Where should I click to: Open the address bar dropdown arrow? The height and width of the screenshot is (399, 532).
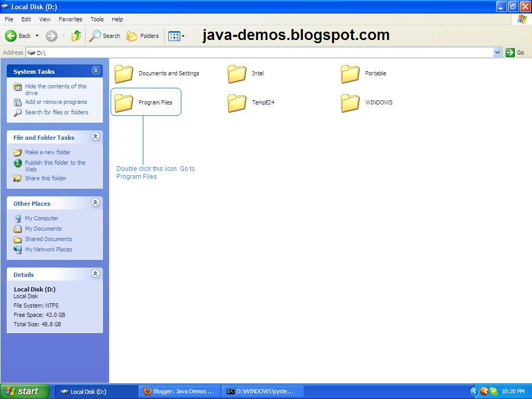click(497, 52)
